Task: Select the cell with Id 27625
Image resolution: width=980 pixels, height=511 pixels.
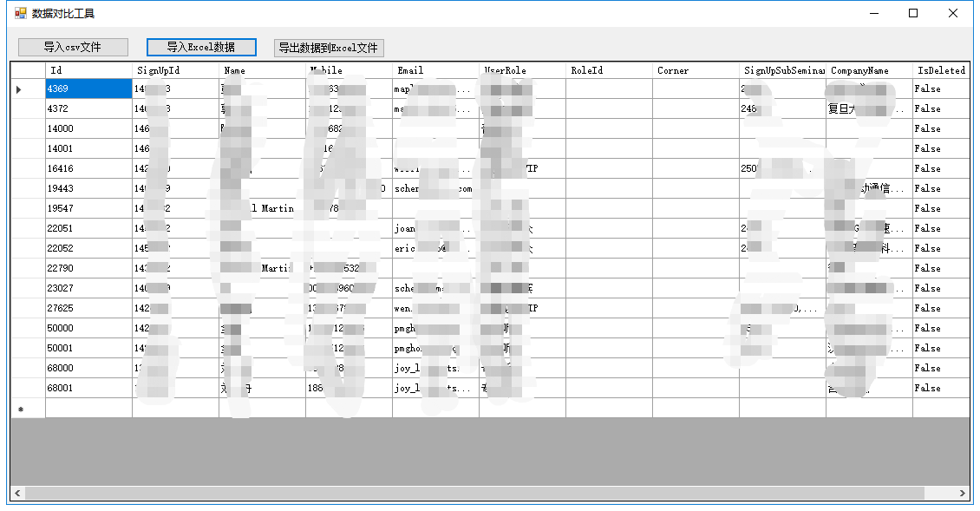Action: click(x=88, y=308)
